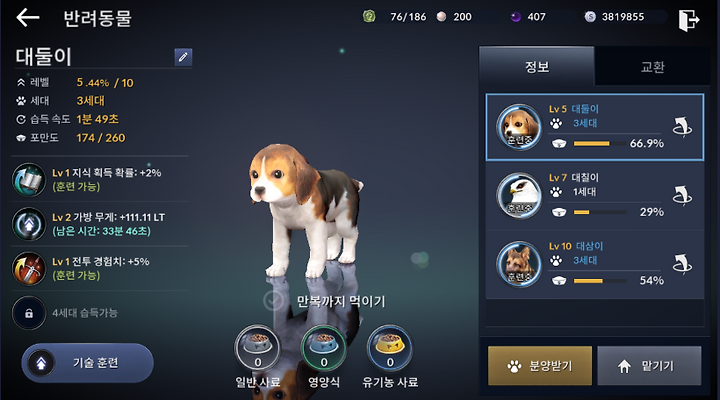Switch to the 정보 tab
This screenshot has width=720, height=400.
(536, 66)
